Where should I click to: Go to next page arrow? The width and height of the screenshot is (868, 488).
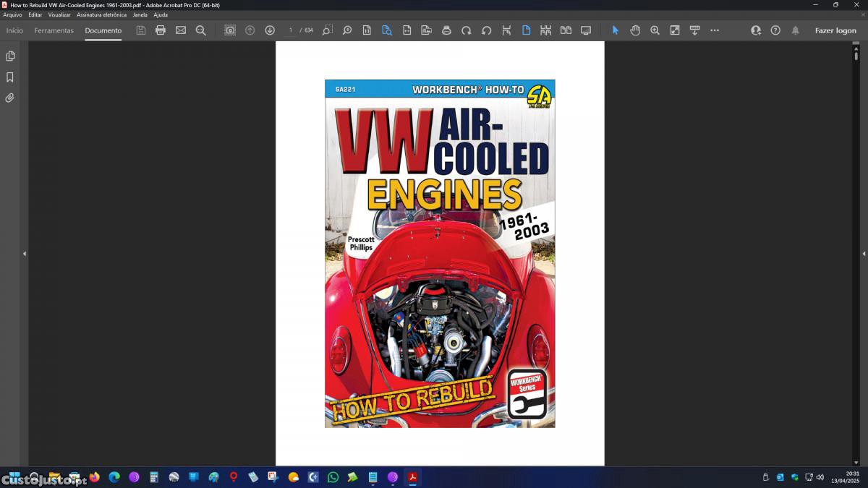(x=270, y=30)
